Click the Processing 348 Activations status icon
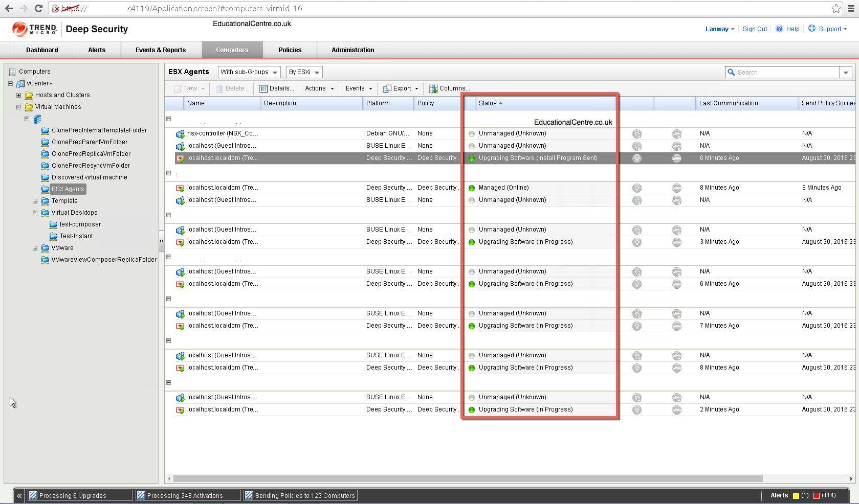The image size is (859, 504). [x=141, y=495]
